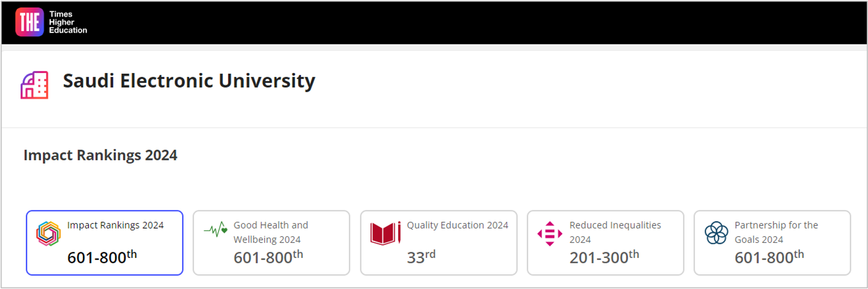The width and height of the screenshot is (868, 289).
Task: Open the Reduced Inequalities 2024 label
Action: (614, 232)
